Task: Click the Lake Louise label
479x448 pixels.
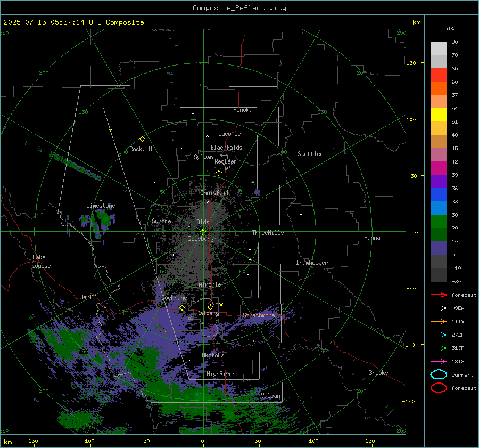Action: [x=41, y=262]
